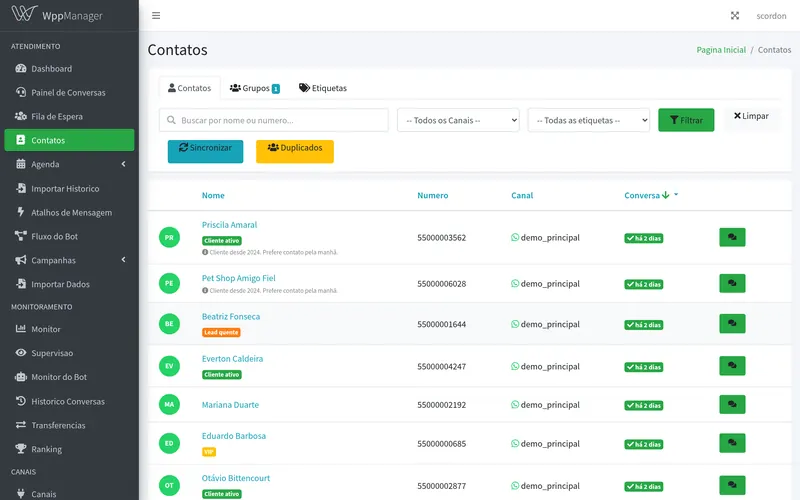Click the Duplicados button

[x=295, y=152]
